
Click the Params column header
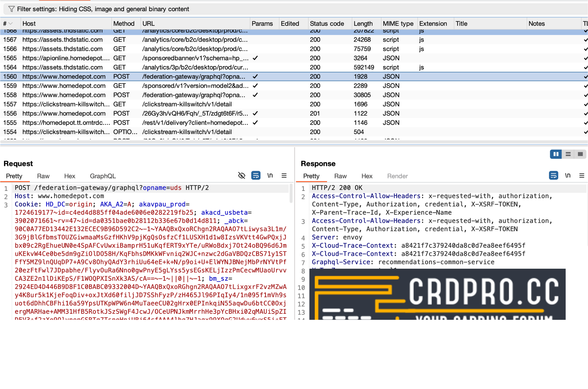pos(264,24)
